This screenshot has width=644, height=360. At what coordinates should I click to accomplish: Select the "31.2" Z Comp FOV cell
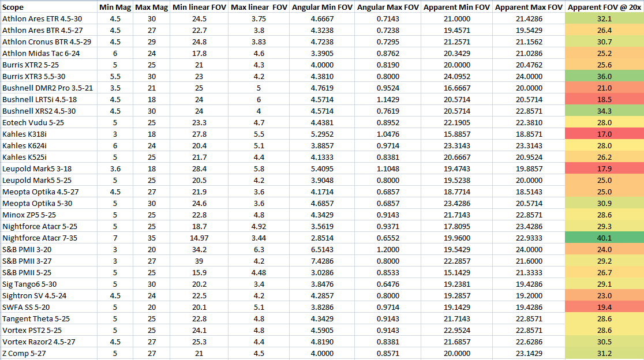click(605, 353)
